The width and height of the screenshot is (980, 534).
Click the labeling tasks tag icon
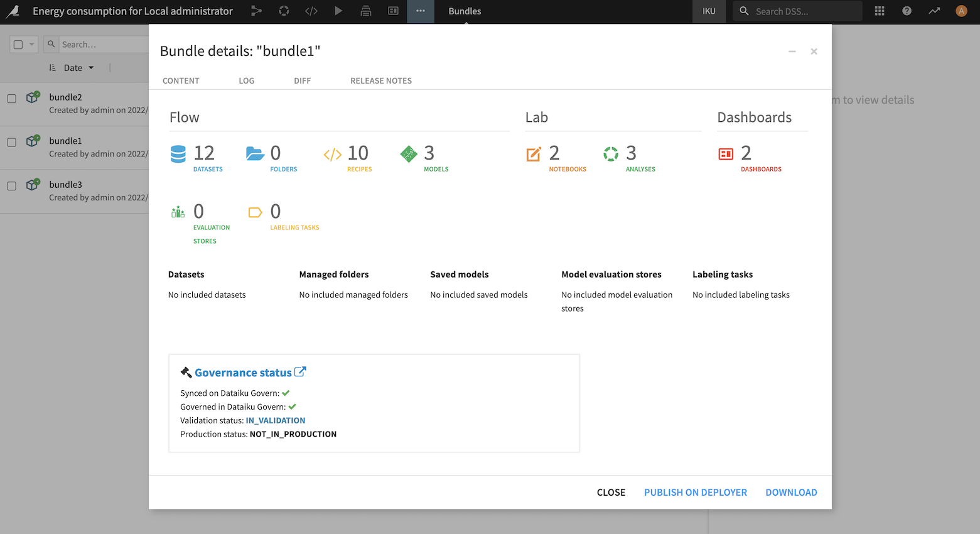tap(255, 212)
